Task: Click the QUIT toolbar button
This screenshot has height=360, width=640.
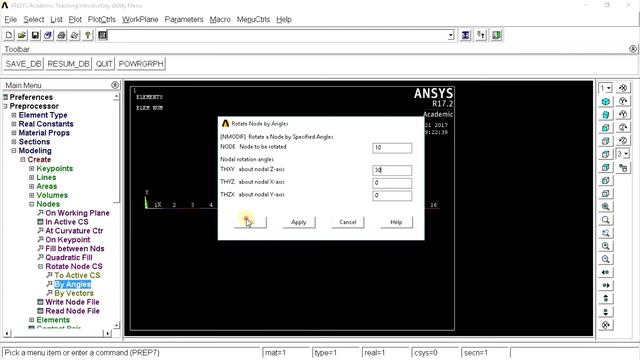Action: pos(104,64)
